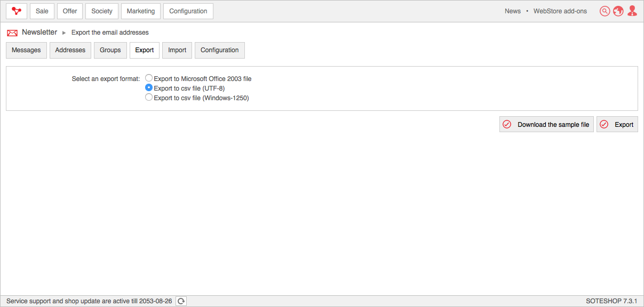Click the Download the sample file button

546,124
